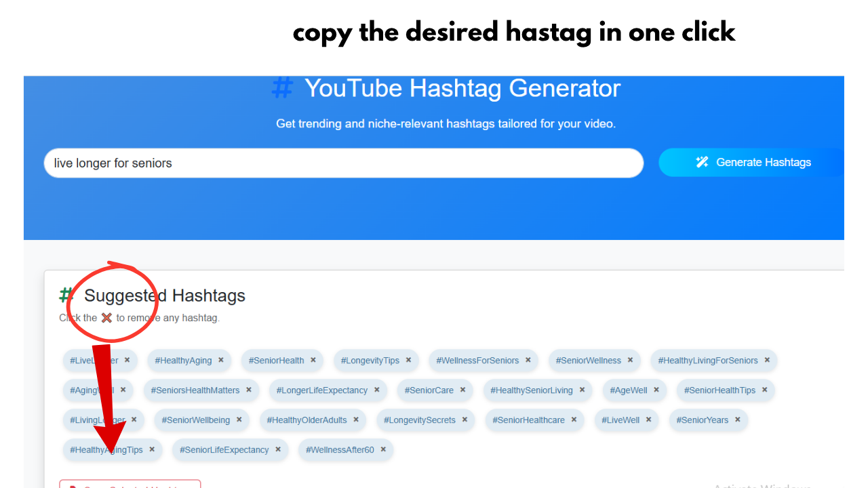
Task: Remove the #SeniorWellbeing hashtag
Action: [239, 420]
